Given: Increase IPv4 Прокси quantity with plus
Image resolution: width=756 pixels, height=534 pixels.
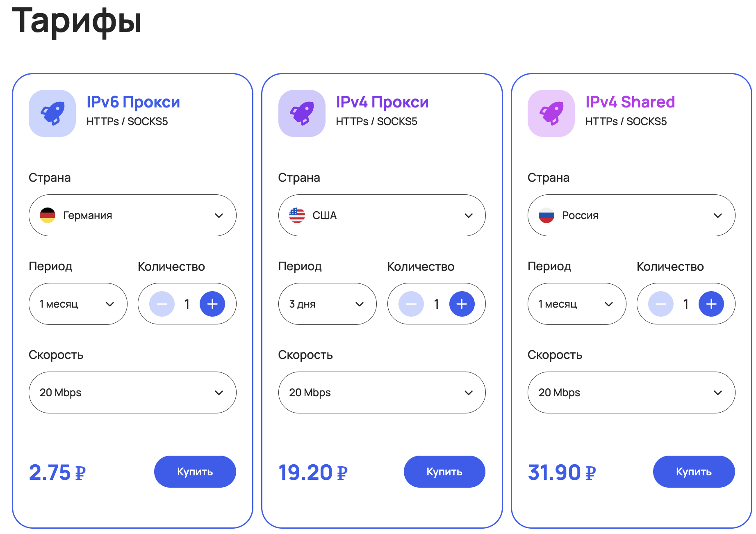Looking at the screenshot, I should [x=462, y=304].
